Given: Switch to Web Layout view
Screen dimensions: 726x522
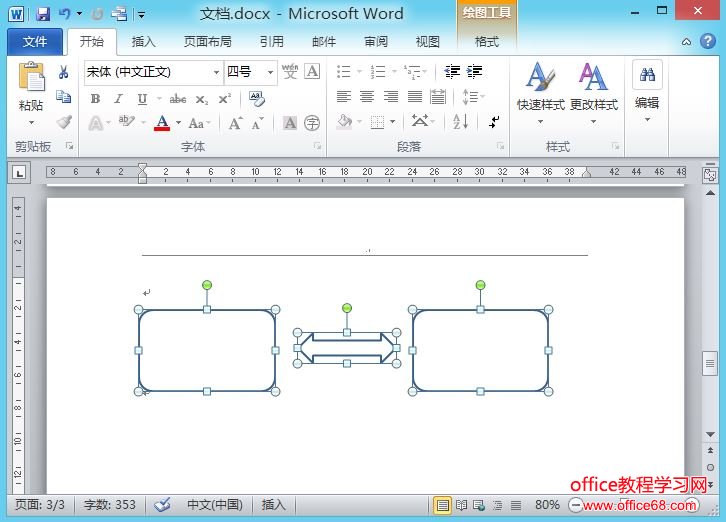Looking at the screenshot, I should coord(479,505).
